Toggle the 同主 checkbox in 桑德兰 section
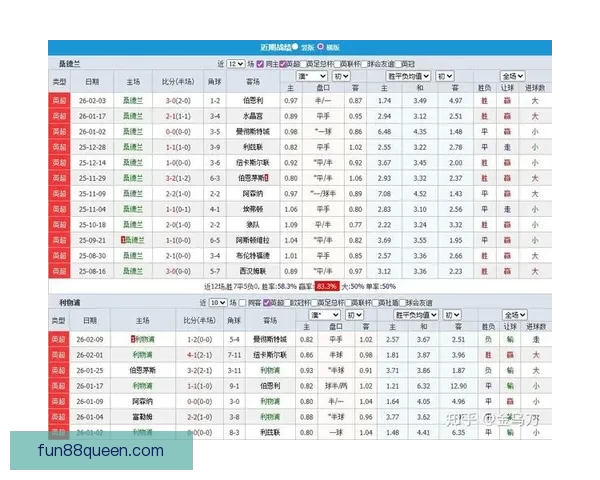Image resolution: width=600 pixels, height=480 pixels. point(260,64)
